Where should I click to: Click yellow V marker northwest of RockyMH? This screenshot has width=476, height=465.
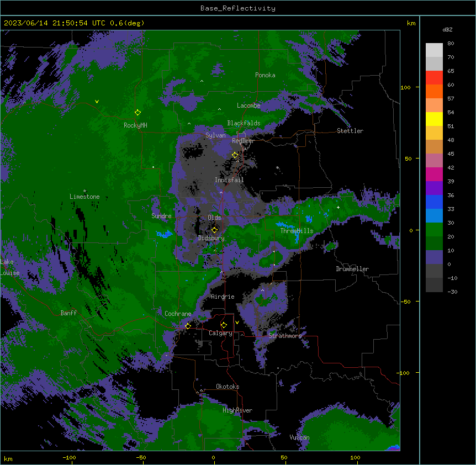click(97, 102)
